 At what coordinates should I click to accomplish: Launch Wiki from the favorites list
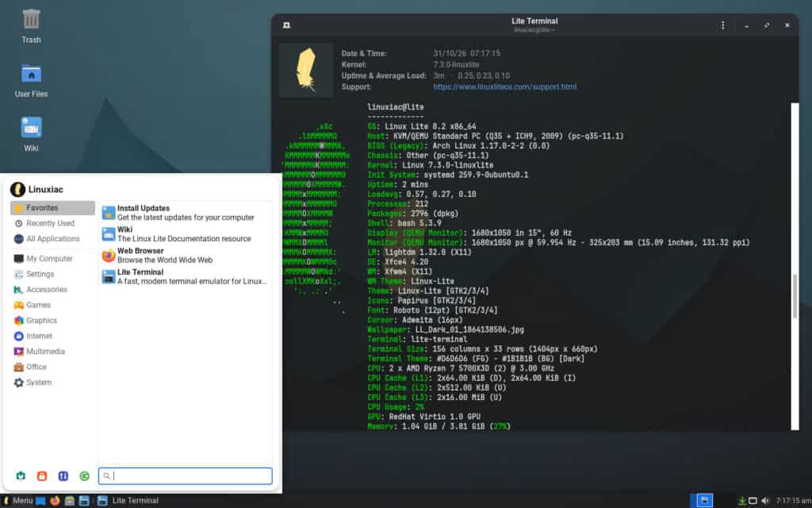coord(186,234)
